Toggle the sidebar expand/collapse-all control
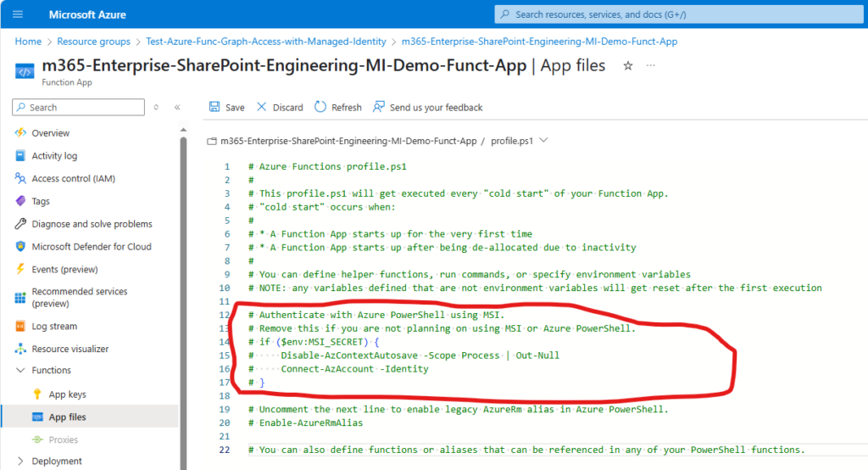 [x=156, y=107]
